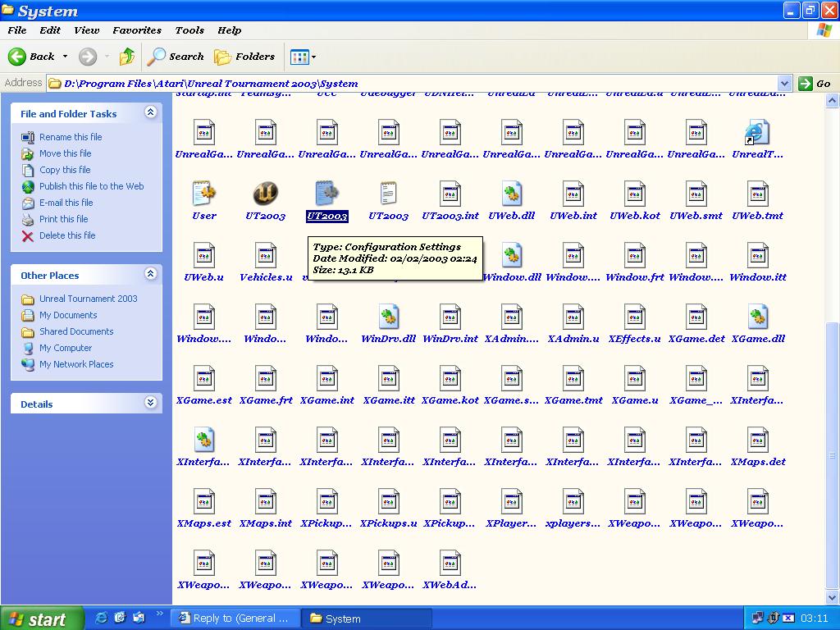Open the Tools menu
This screenshot has width=840, height=630.
[189, 30]
